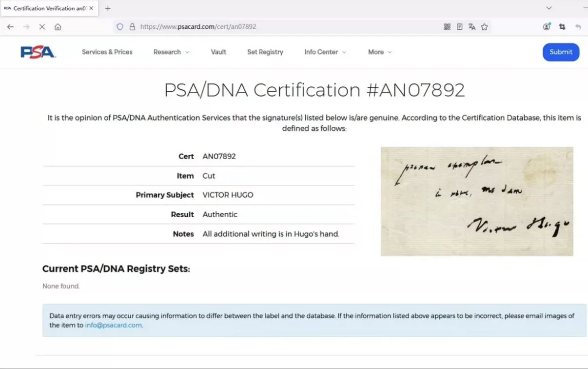Click the blue Submit button

pos(561,52)
